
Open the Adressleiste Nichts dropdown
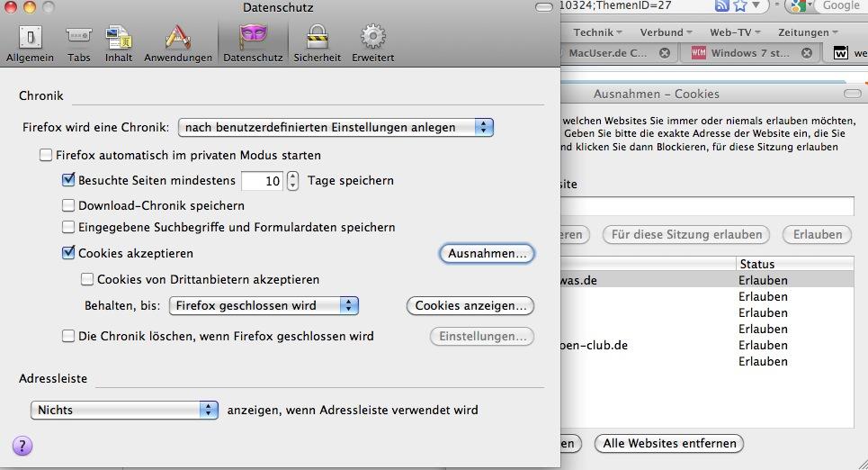pyautogui.click(x=124, y=410)
